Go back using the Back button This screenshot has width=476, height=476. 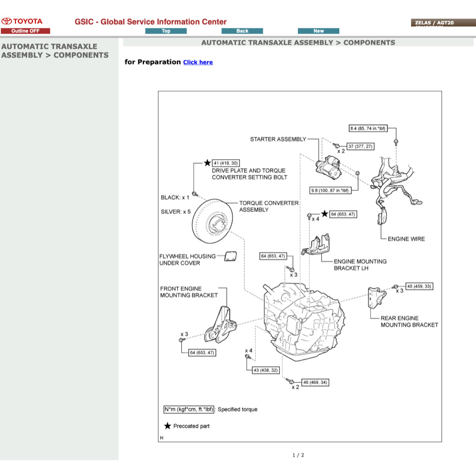pyautogui.click(x=242, y=31)
